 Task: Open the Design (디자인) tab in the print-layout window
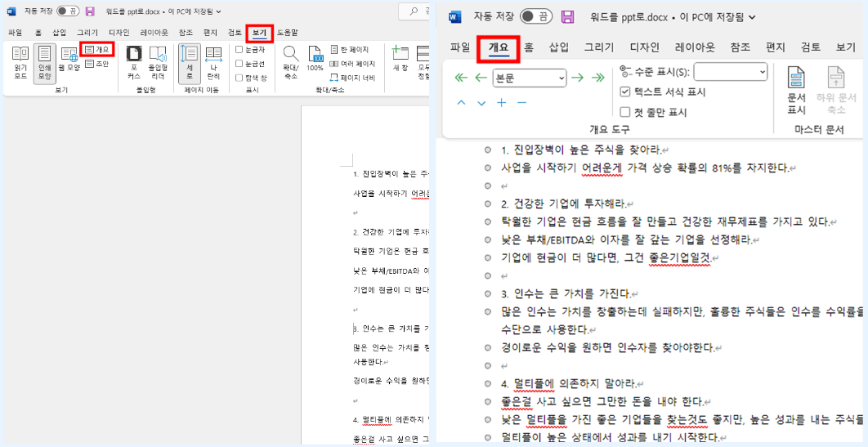pos(119,33)
